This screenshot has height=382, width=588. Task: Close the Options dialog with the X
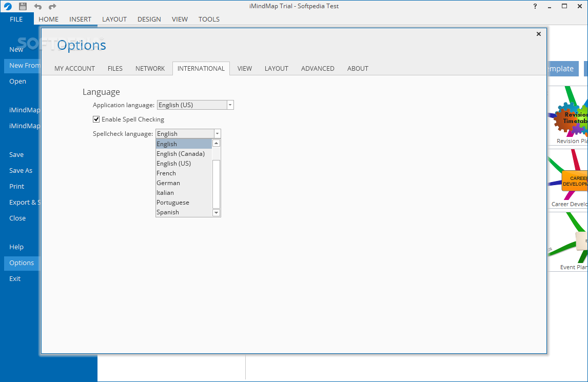(x=539, y=34)
